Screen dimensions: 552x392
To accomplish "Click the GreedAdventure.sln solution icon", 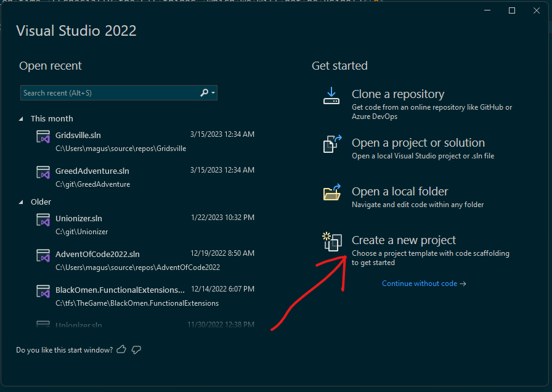I will 43,172.
